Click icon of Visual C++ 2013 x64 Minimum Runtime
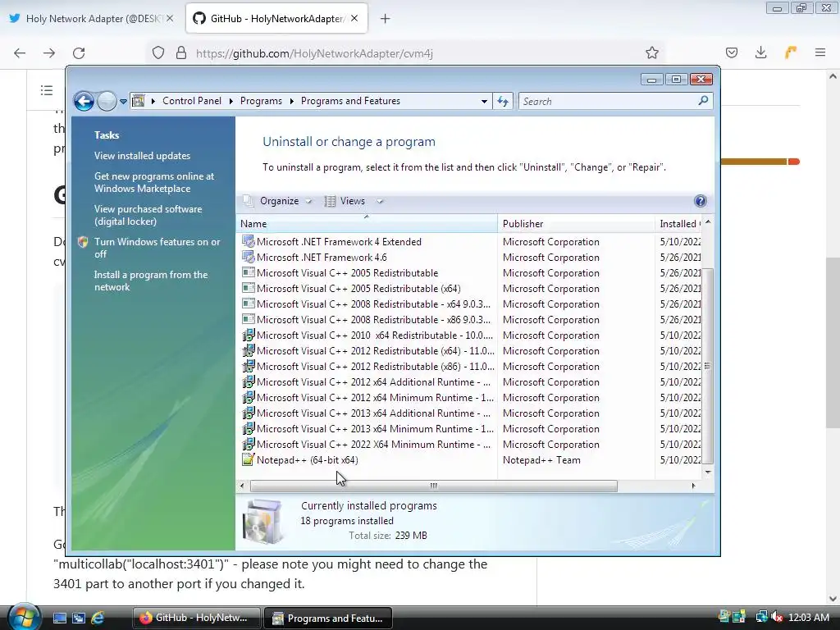This screenshot has width=840, height=630. tap(248, 428)
